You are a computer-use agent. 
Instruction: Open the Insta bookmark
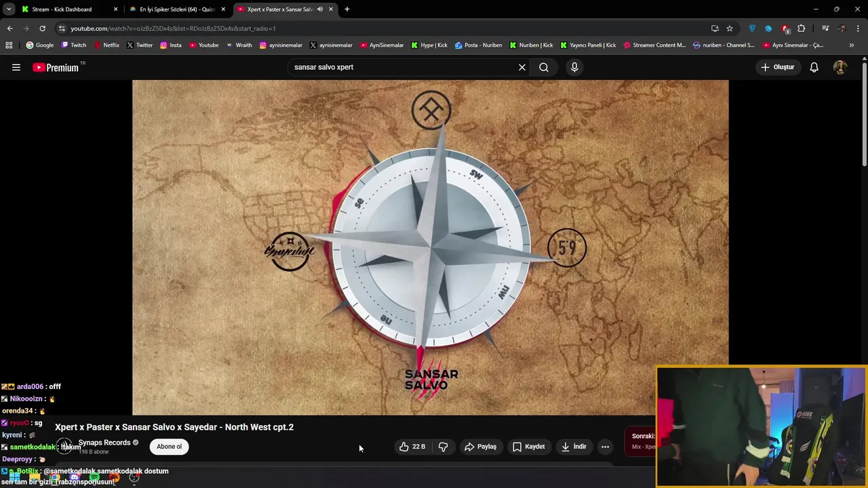coord(171,45)
